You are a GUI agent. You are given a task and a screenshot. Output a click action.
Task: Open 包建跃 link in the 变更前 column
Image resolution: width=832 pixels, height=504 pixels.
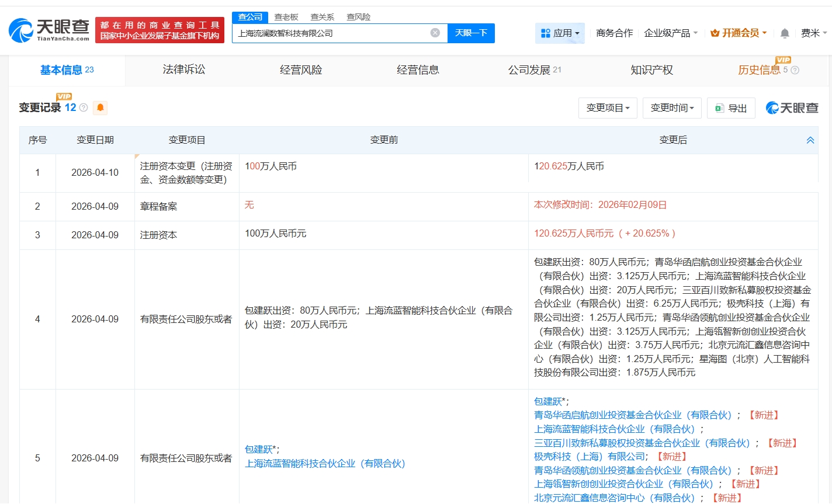[x=259, y=449]
